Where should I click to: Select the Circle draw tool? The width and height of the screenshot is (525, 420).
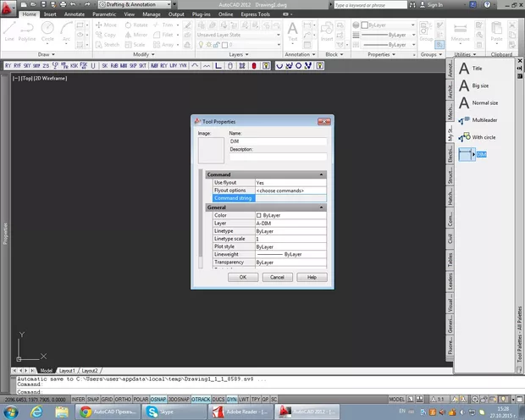coord(48,30)
